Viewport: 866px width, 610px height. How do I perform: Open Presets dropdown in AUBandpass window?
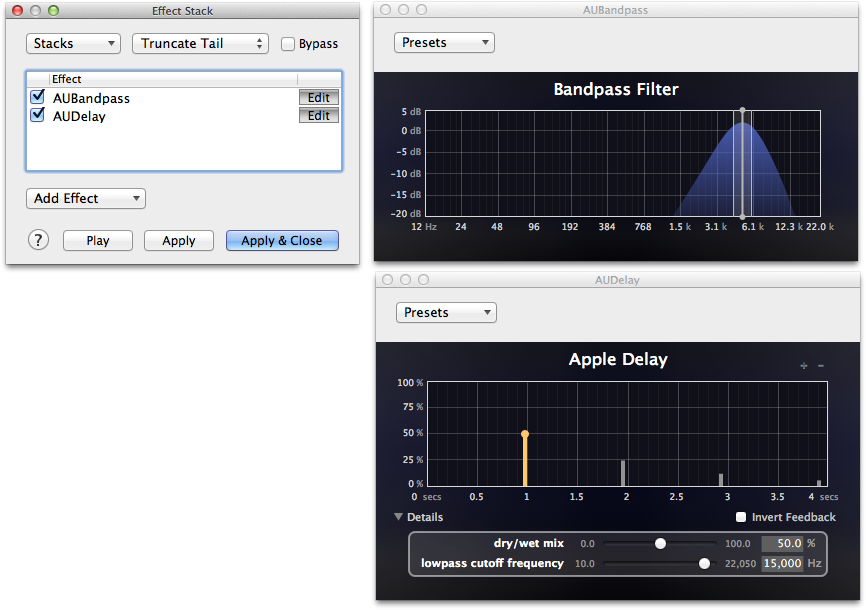444,43
